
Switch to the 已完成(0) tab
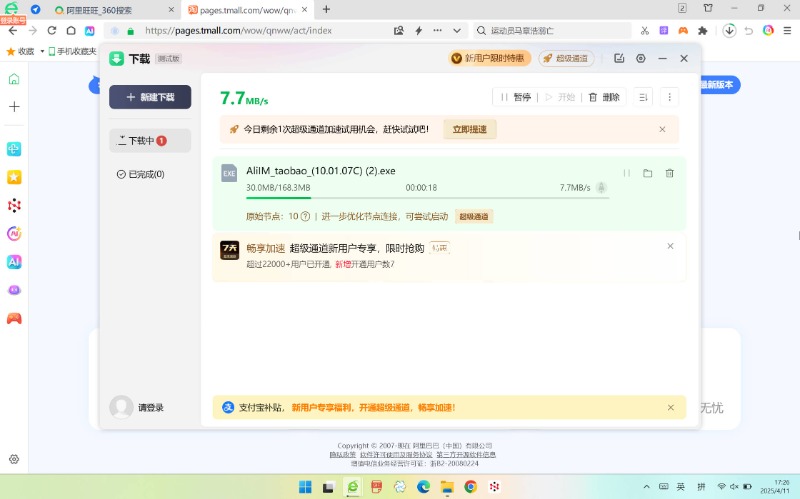click(x=140, y=174)
